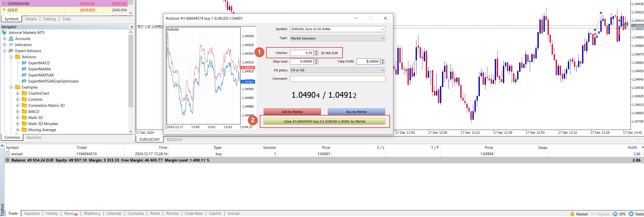Click the Comment input field
The height and width of the screenshot is (217, 644).
pyautogui.click(x=337, y=79)
